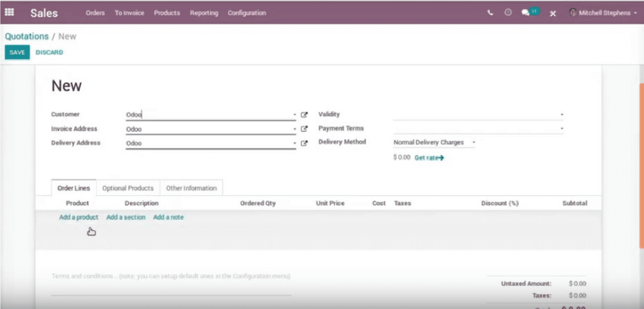Click the Untaxed Amount $0.00 value
The width and height of the screenshot is (644, 309).
click(x=578, y=284)
